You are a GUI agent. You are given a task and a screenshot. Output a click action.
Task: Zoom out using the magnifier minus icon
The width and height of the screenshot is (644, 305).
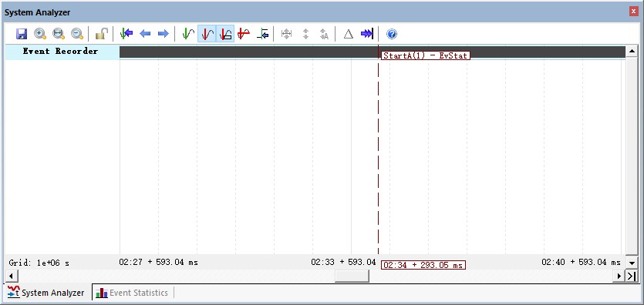[x=77, y=34]
